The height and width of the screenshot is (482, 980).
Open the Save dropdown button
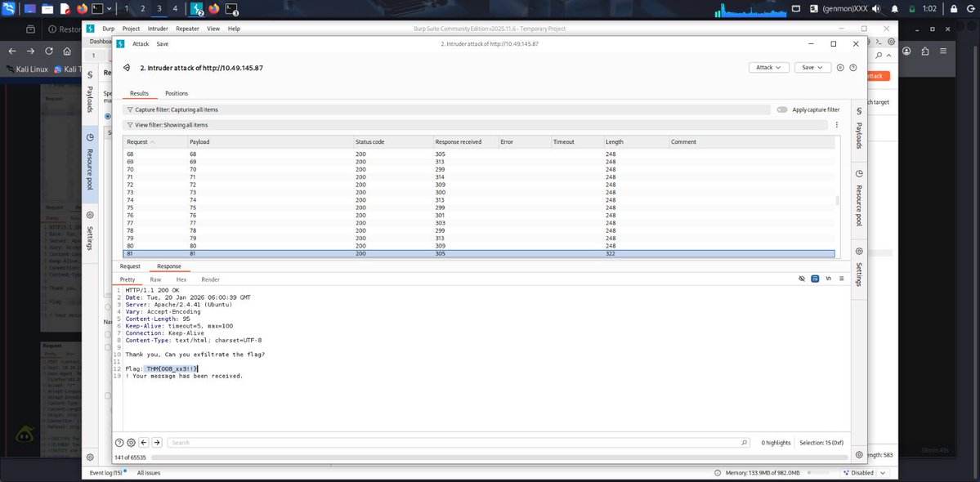click(812, 68)
